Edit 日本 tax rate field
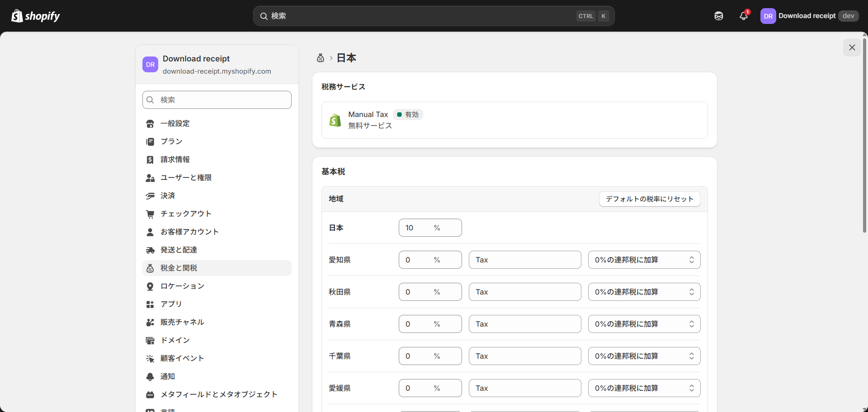This screenshot has height=412, width=868. point(430,228)
